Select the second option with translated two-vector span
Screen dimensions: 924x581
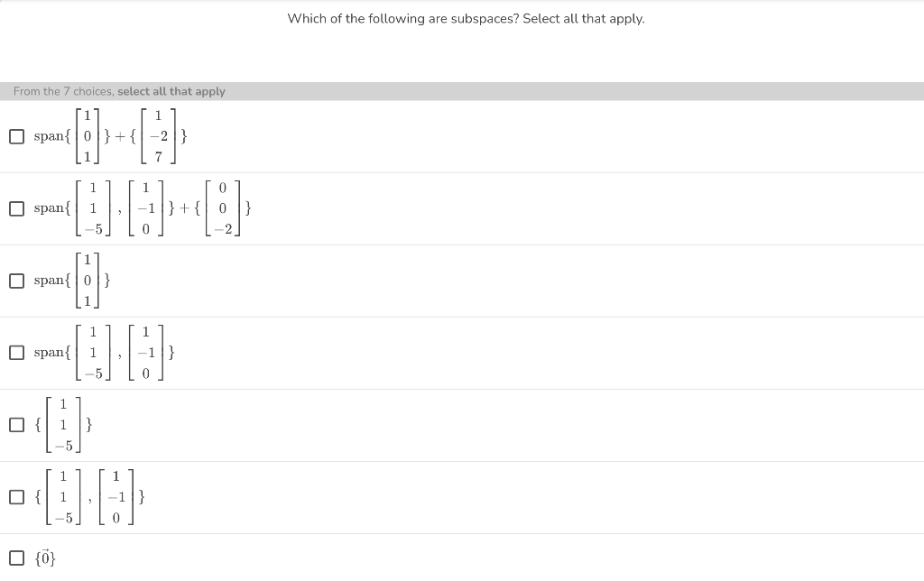[x=16, y=208]
